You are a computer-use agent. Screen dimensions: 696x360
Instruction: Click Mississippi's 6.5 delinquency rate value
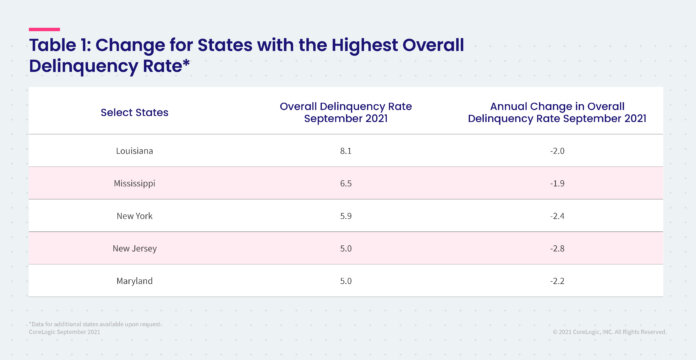[x=346, y=183]
